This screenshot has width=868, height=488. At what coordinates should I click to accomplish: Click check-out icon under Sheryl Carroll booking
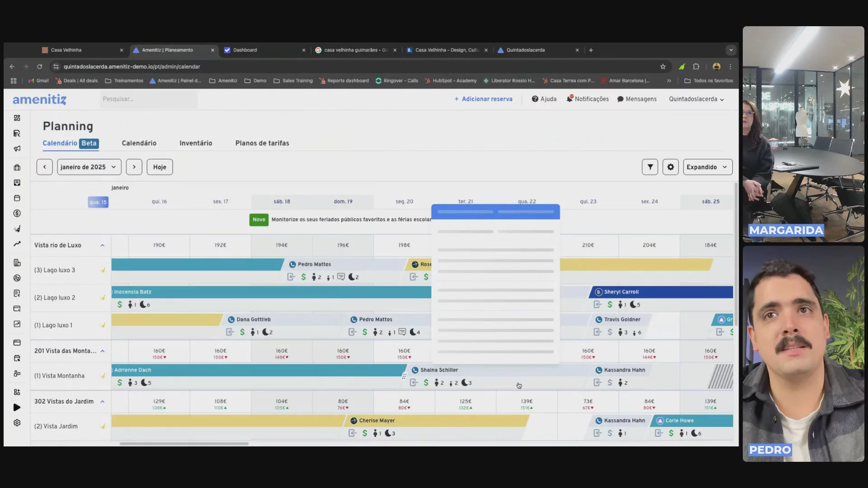click(598, 305)
